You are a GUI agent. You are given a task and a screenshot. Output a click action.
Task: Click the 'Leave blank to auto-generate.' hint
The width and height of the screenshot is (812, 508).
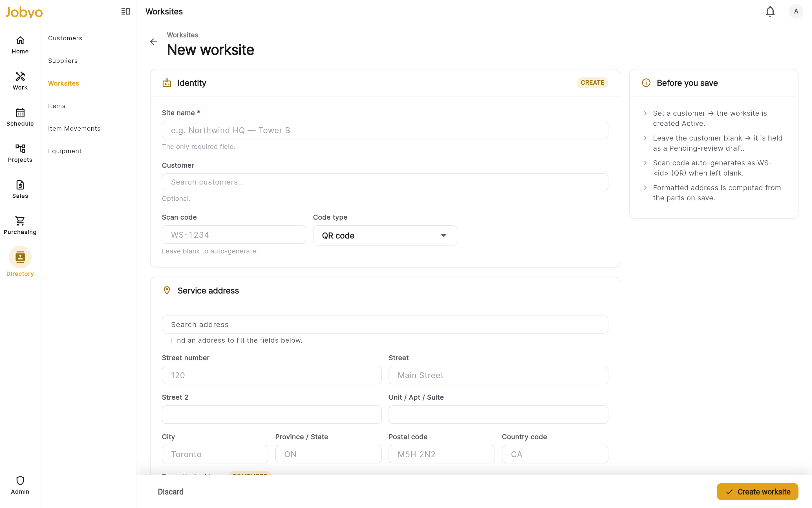(x=210, y=251)
